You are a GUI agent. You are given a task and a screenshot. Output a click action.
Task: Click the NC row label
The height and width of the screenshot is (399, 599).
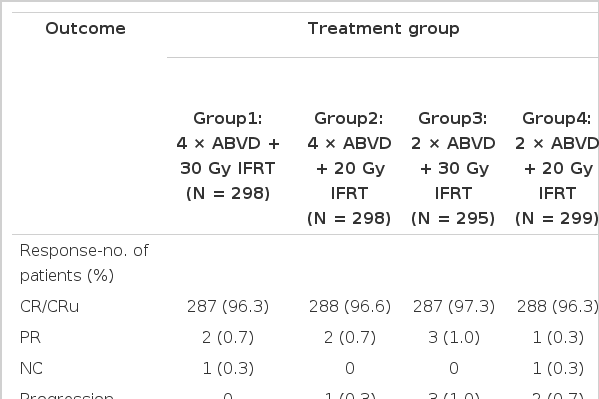point(31,368)
